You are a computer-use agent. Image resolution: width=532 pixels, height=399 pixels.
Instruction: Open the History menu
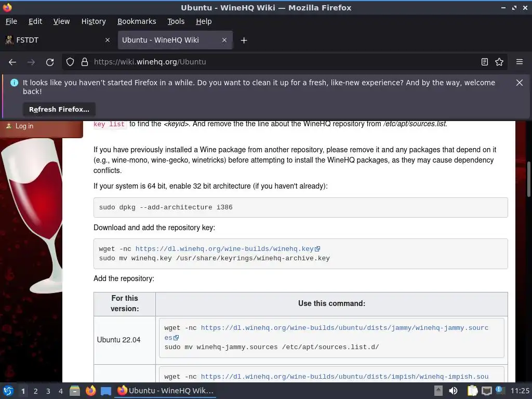(94, 21)
